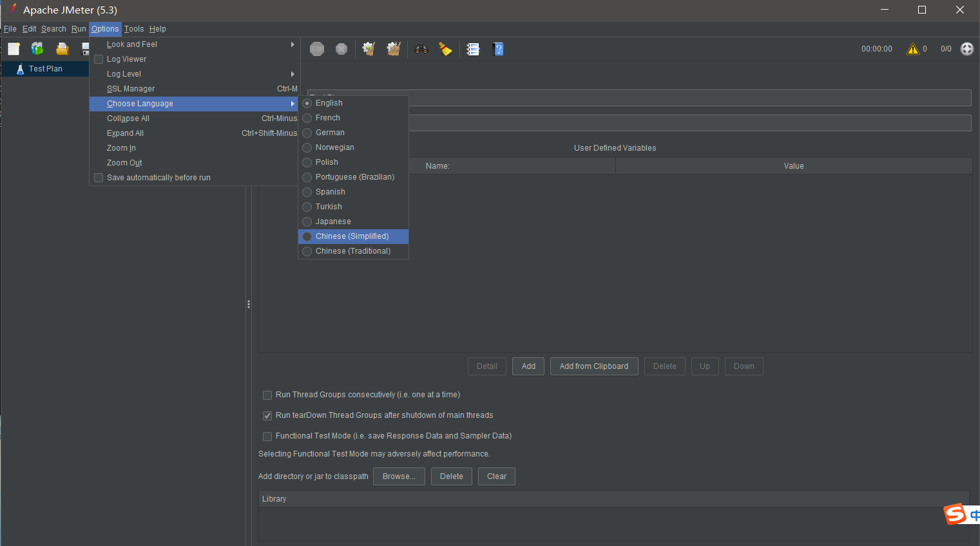The image size is (980, 546).
Task: Open the Tools menu
Action: click(134, 29)
